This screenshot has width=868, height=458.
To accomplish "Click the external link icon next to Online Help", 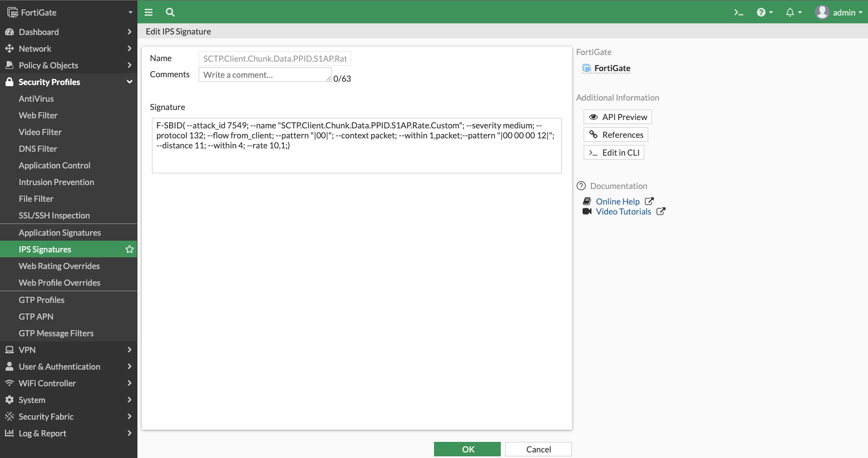I will tap(649, 201).
